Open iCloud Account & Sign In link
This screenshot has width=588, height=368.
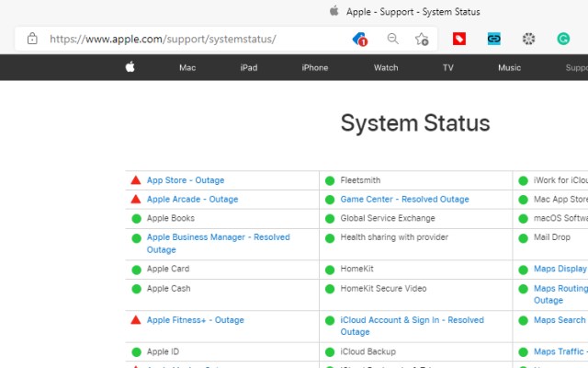pos(413,326)
